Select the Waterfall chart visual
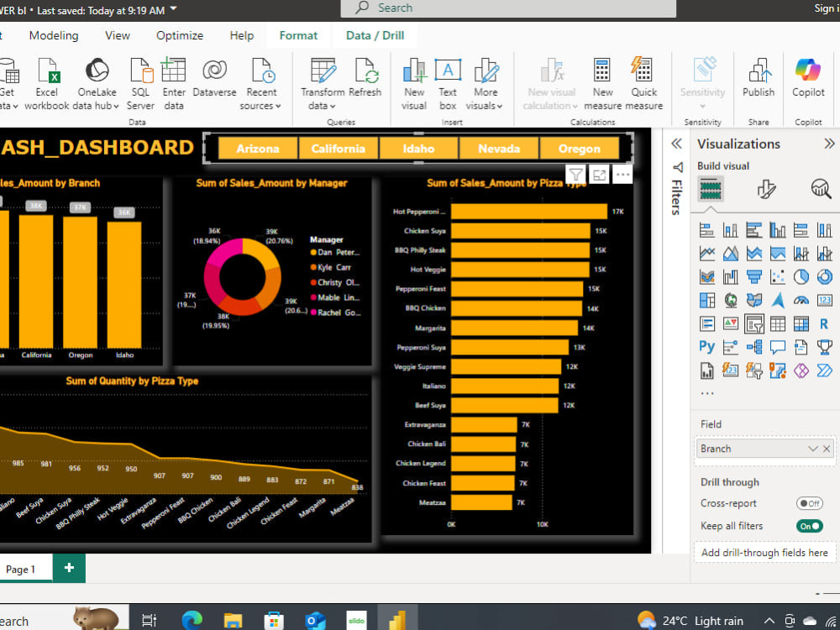 730,276
